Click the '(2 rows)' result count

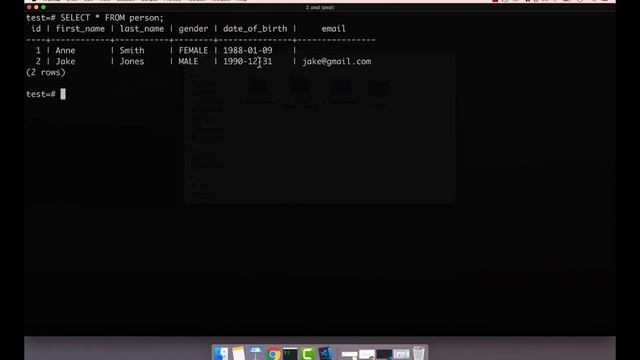(46, 73)
